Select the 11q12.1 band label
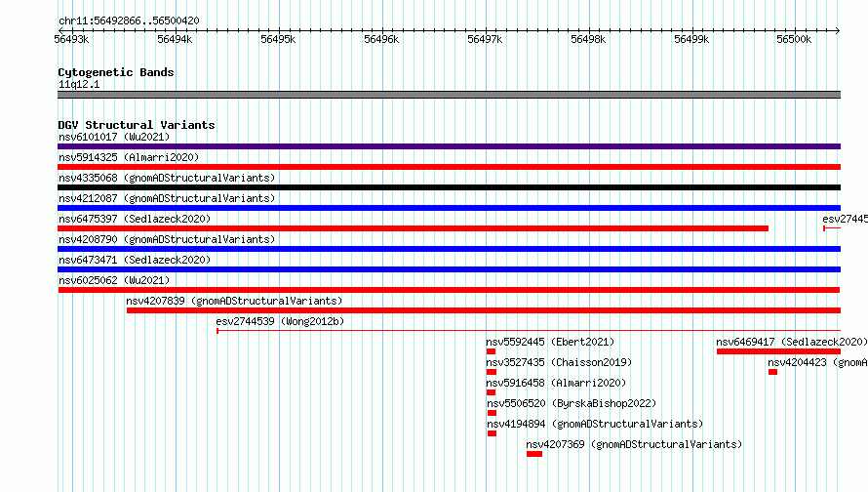The height and width of the screenshot is (492, 868). [x=79, y=84]
